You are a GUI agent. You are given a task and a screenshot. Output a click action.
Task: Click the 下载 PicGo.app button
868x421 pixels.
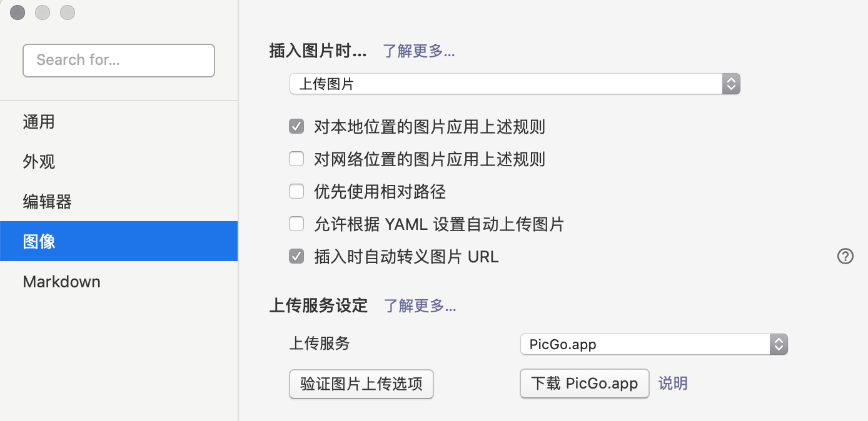coord(584,384)
